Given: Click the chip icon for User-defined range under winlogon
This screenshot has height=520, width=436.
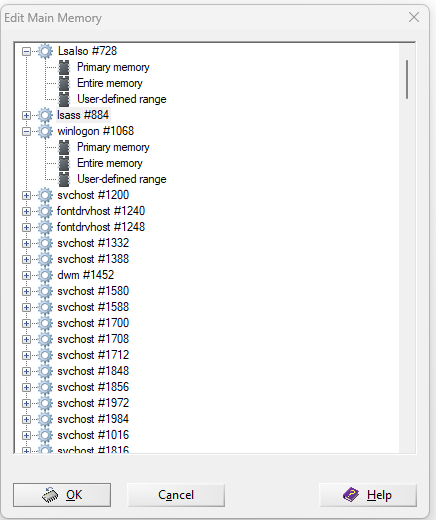Looking at the screenshot, I should click(x=64, y=179).
